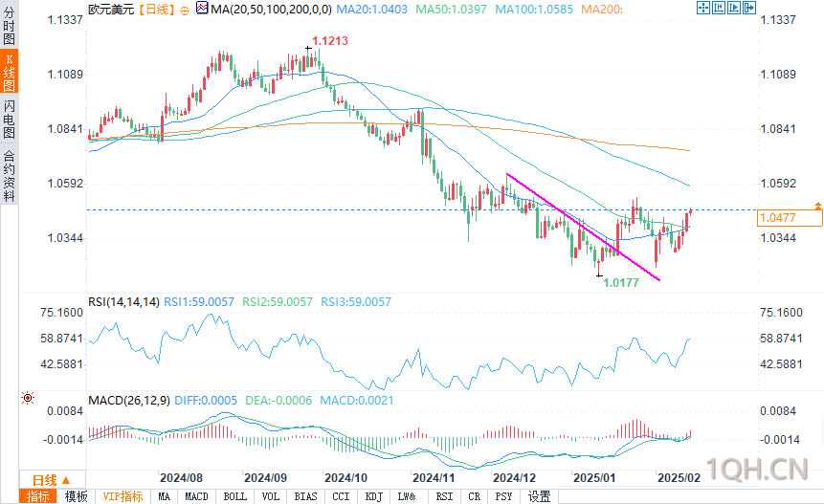Toggle the BOLL indicator
The width and height of the screenshot is (824, 504).
tap(234, 496)
